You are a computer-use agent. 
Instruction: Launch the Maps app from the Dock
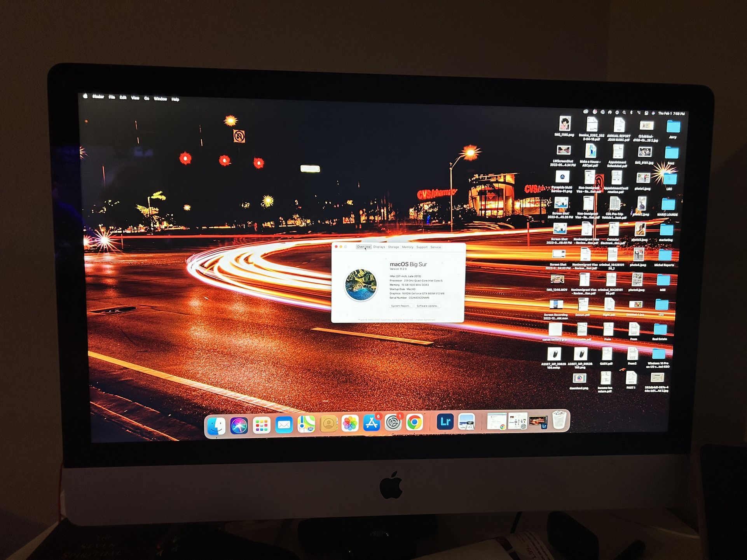[x=306, y=426]
